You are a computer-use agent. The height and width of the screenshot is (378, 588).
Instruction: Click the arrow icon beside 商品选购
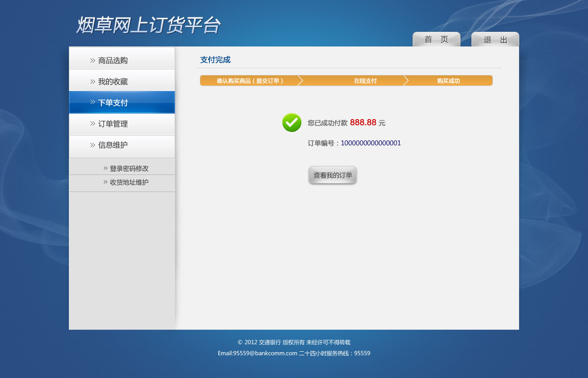point(93,60)
